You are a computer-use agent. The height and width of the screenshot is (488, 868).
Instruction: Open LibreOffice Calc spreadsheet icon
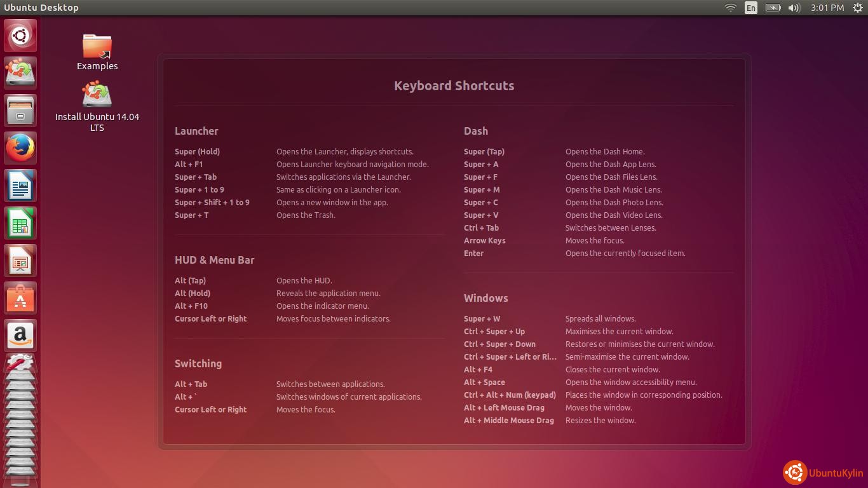click(x=20, y=223)
